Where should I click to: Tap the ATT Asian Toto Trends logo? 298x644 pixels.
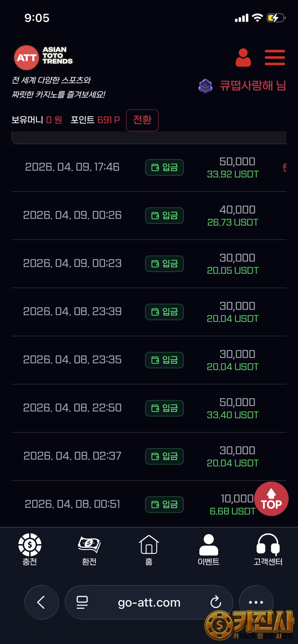pyautogui.click(x=44, y=57)
